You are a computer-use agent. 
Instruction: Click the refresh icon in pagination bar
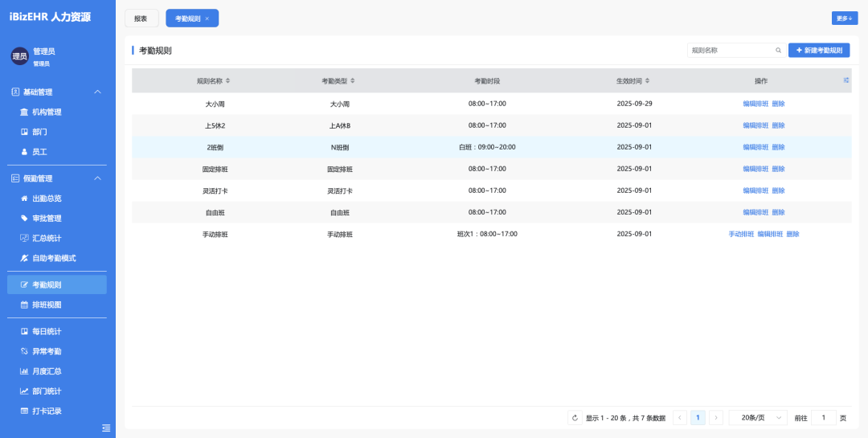click(574, 418)
